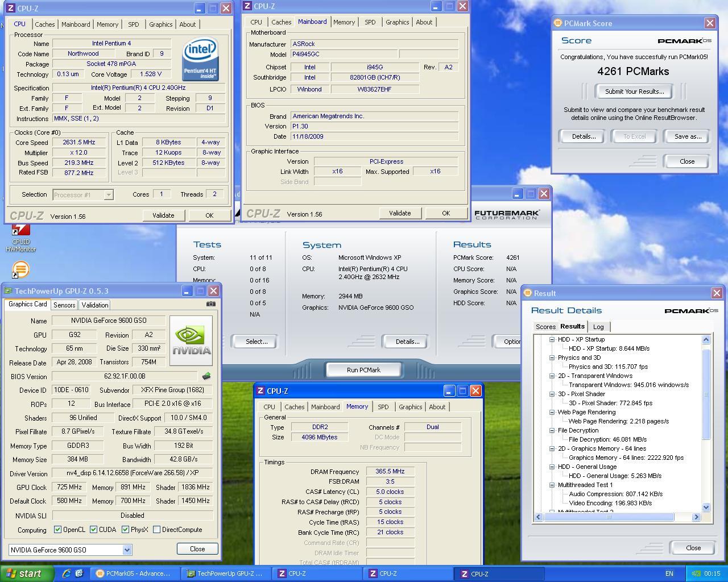The width and height of the screenshot is (728, 582).
Task: Click the DRAM Frequency field 365.5 MHz
Action: point(390,472)
